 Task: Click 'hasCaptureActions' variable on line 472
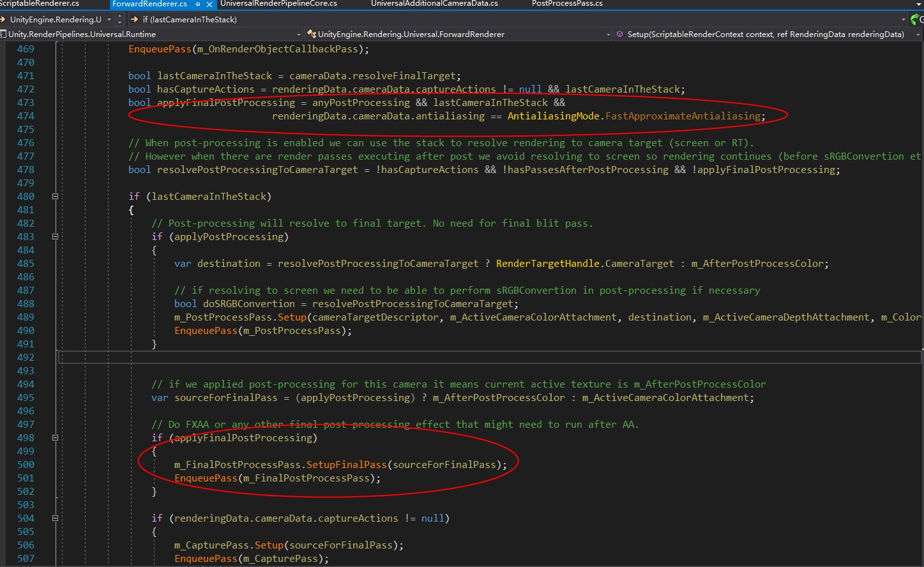tap(206, 89)
